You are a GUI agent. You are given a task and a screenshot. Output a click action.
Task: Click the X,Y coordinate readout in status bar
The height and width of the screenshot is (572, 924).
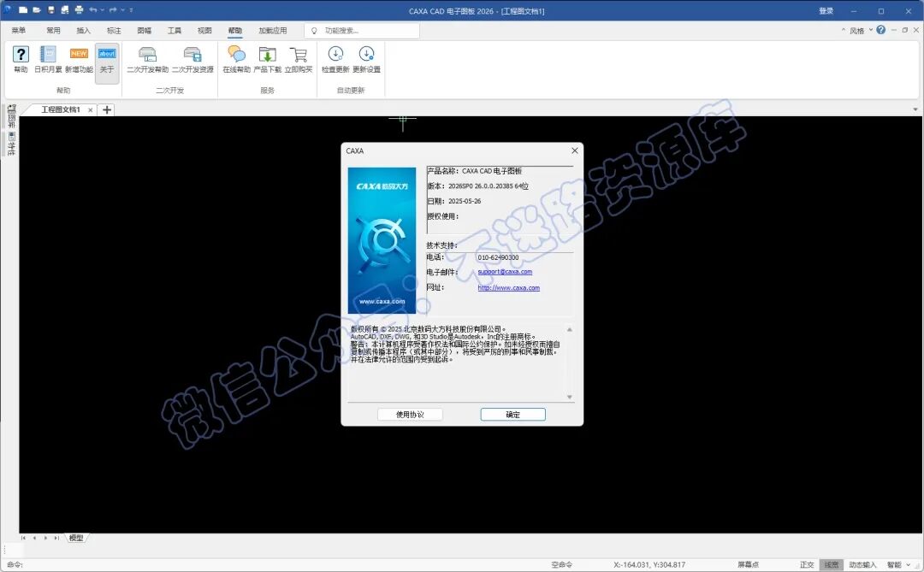point(649,564)
